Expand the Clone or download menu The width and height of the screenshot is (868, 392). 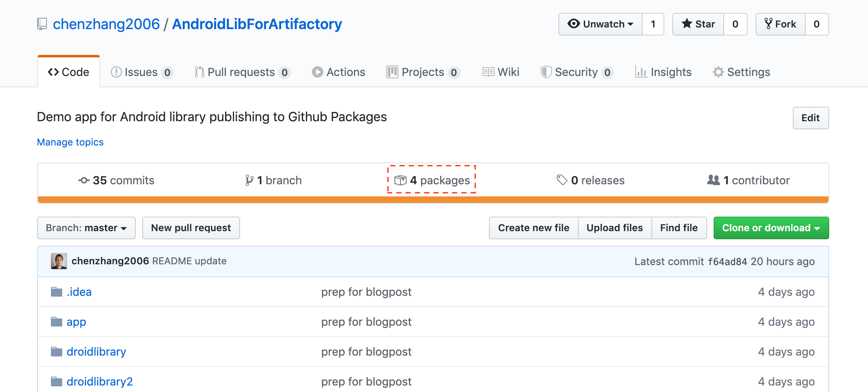771,228
